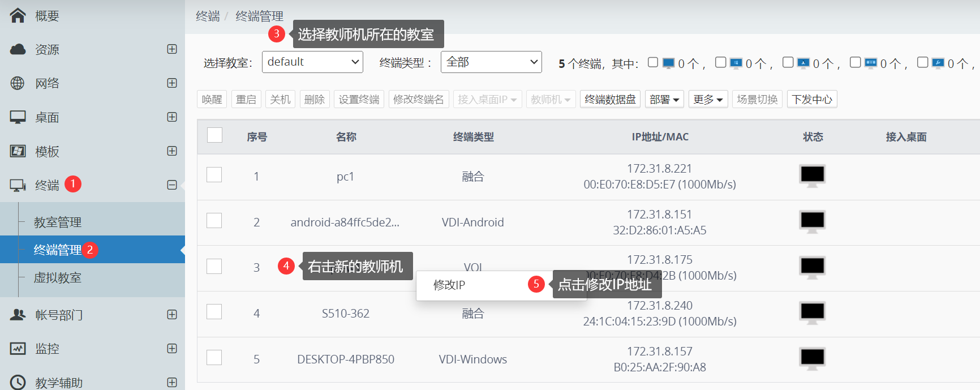Open 虚拟教室 in the sidebar
This screenshot has height=390, width=980.
58,278
